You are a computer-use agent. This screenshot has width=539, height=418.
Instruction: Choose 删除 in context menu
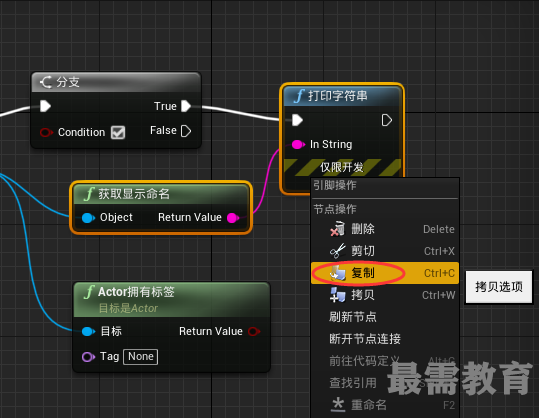tap(385, 229)
